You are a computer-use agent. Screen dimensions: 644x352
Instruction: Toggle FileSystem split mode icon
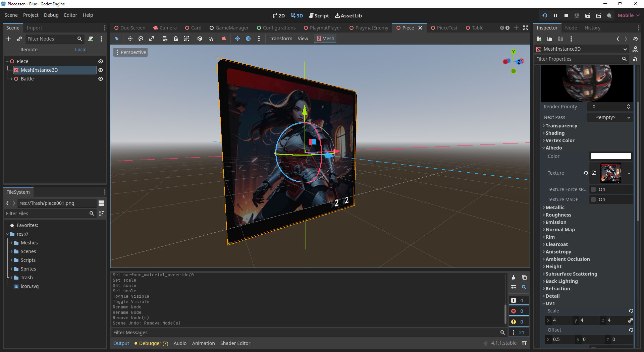tap(101, 203)
